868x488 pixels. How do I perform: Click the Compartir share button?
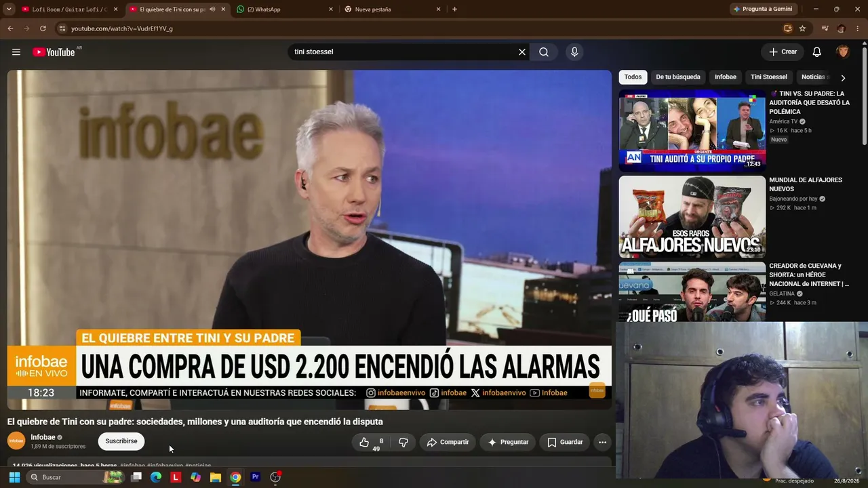(x=448, y=443)
